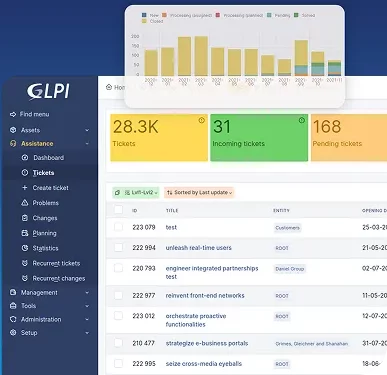Click the Recurrent tickets alarm icon
This screenshot has height=375, width=387.
click(25, 263)
